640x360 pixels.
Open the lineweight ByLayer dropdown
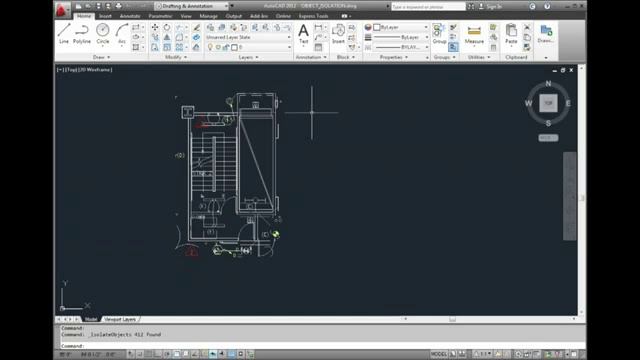pyautogui.click(x=401, y=37)
